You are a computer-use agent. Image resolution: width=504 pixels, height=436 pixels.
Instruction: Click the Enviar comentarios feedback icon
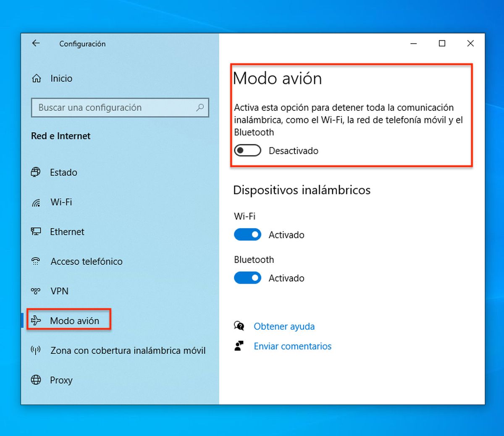pos(239,345)
